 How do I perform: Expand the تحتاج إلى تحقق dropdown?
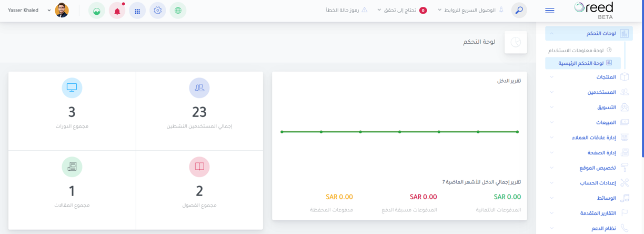click(402, 10)
